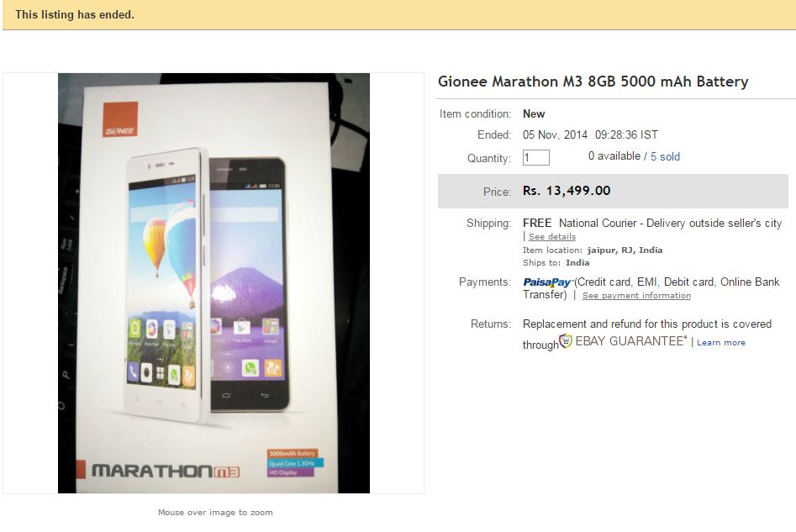Click the '5000mAh Battery' feature badge
Viewport: 796px width, 532px height.
click(x=292, y=453)
